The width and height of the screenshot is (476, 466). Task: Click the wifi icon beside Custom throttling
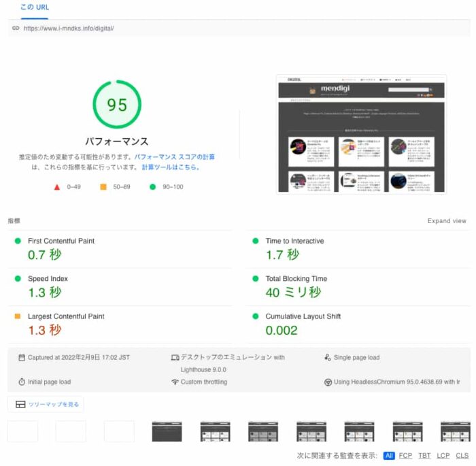(175, 382)
